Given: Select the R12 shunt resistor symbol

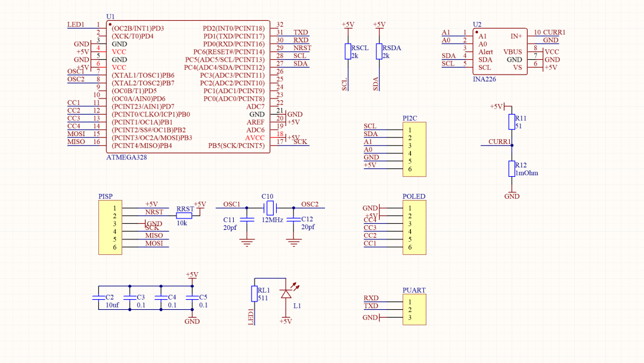Looking at the screenshot, I should [512, 169].
